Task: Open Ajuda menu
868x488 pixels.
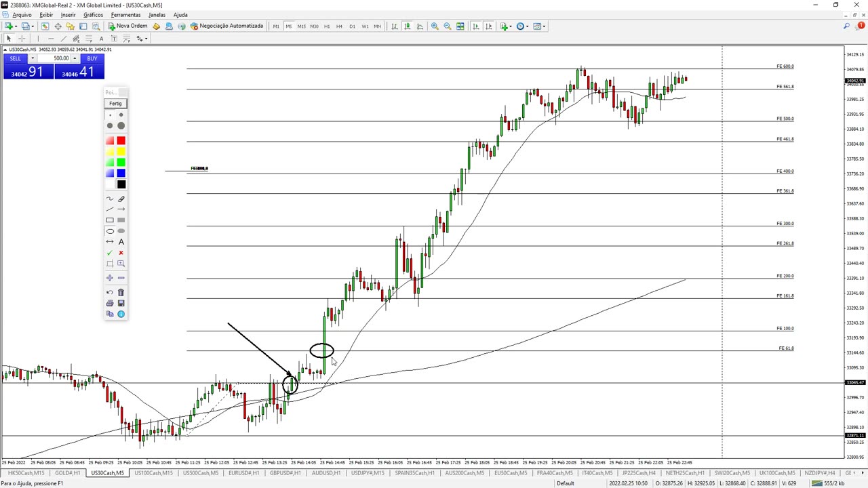Action: click(180, 15)
